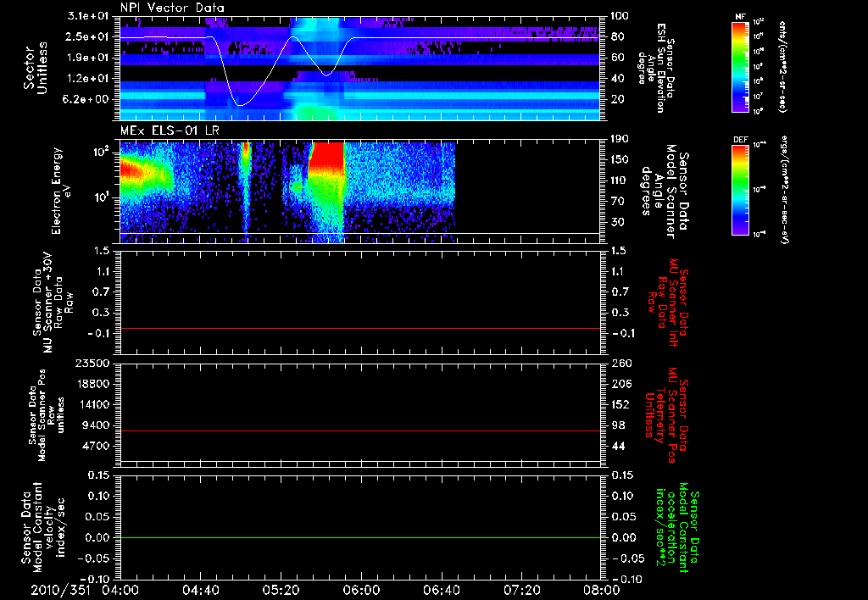Click the 98 telemetry tick label
The width and height of the screenshot is (868, 600).
(x=618, y=425)
